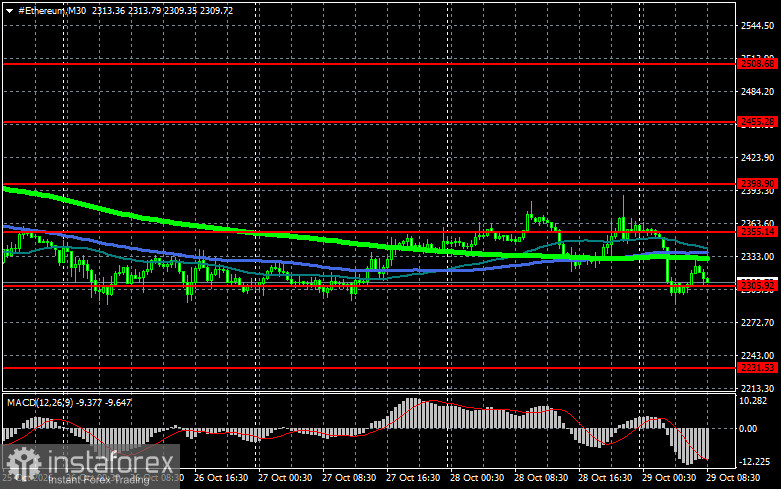Screen dimensions: 781x489
Task: Click the 27 Oct 08:30 time label
Action: tap(349, 478)
